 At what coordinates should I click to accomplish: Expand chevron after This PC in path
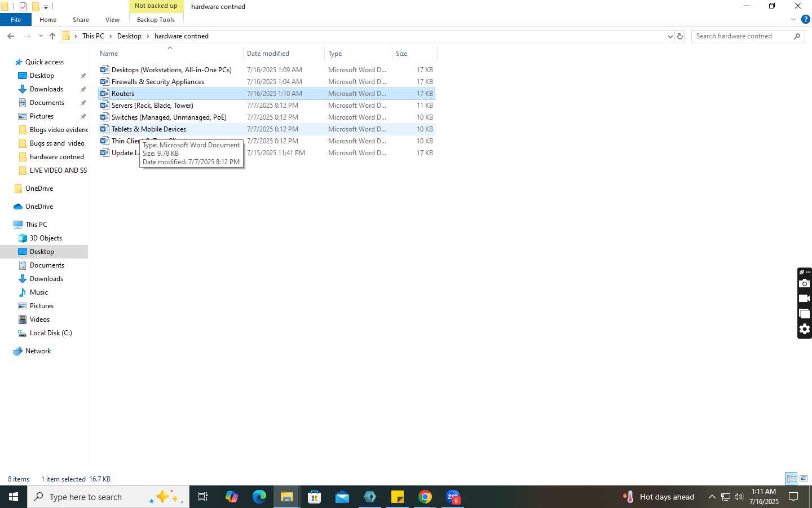111,36
